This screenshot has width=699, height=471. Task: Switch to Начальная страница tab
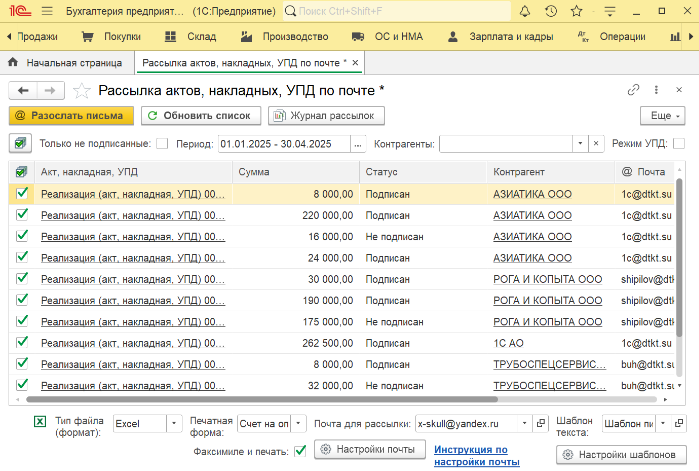pyautogui.click(x=66, y=63)
